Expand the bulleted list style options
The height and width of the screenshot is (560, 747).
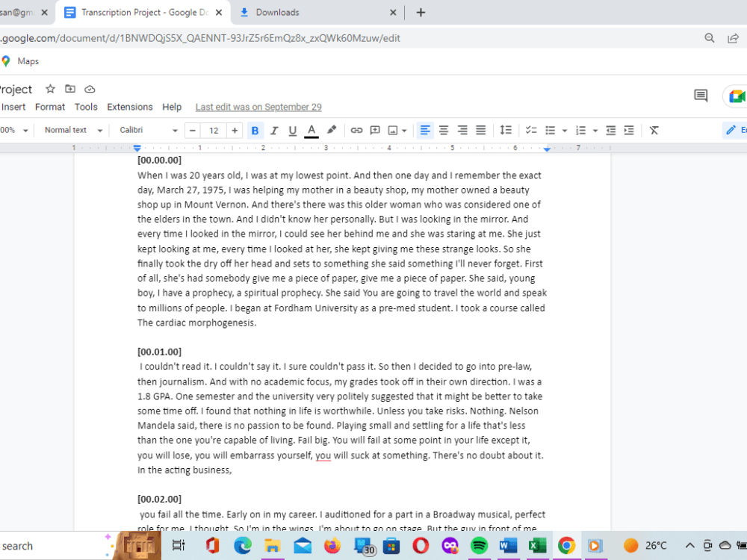[565, 131]
